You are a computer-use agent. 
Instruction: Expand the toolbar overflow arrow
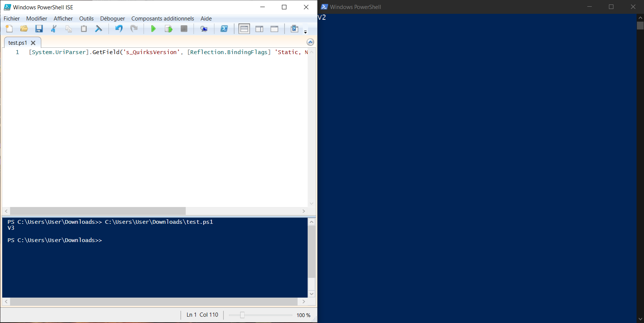point(305,32)
